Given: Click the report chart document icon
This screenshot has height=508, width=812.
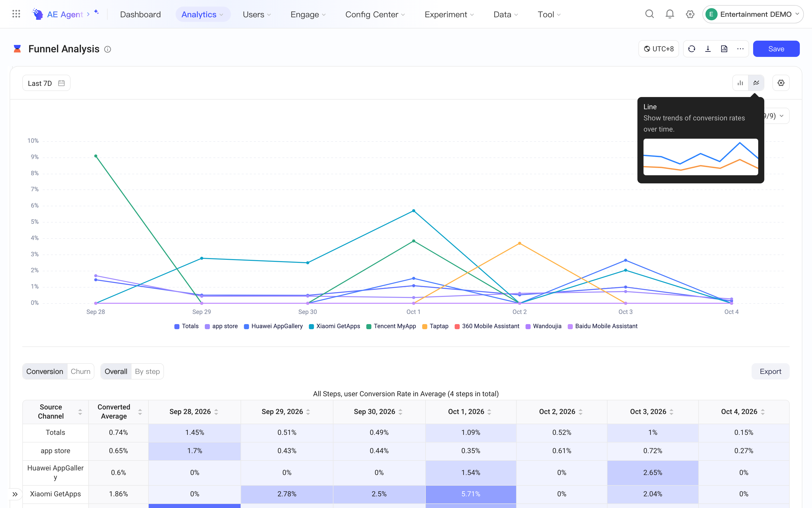Looking at the screenshot, I should click(x=724, y=49).
